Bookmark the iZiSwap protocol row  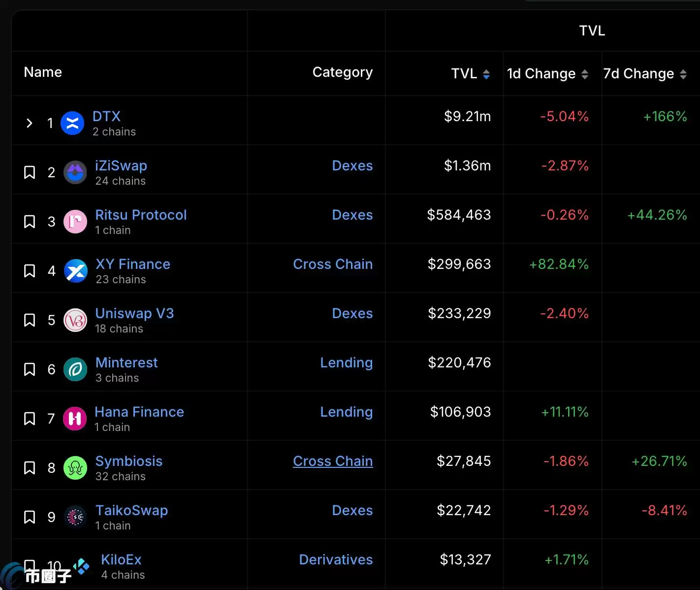[30, 172]
